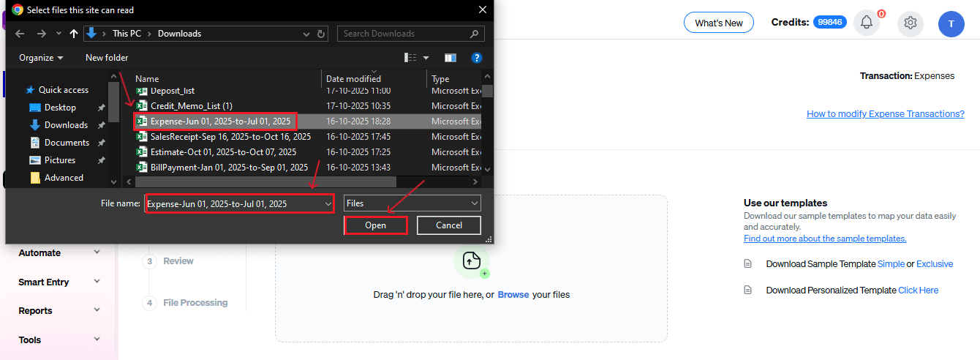Image resolution: width=980 pixels, height=360 pixels.
Task: Download personalized template Click Here
Action: pyautogui.click(x=919, y=290)
